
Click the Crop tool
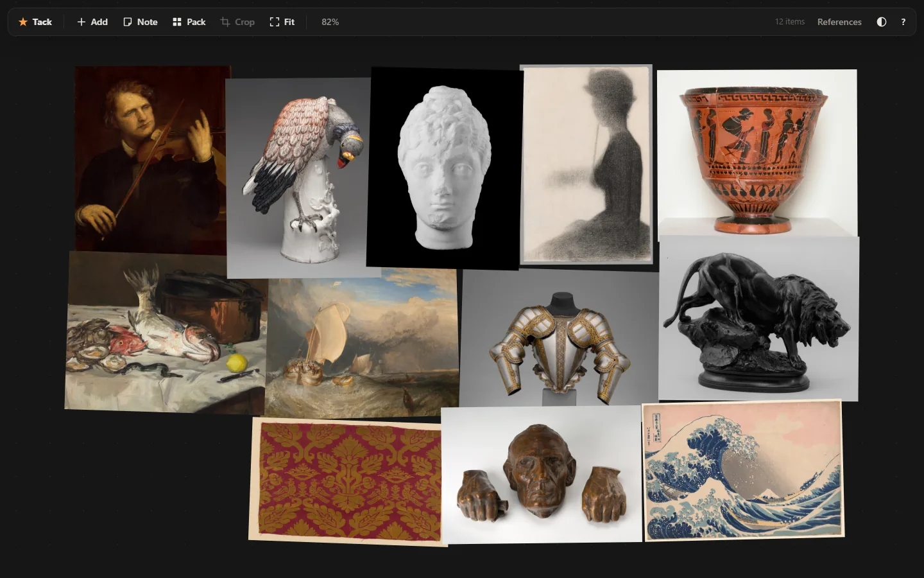pyautogui.click(x=237, y=22)
